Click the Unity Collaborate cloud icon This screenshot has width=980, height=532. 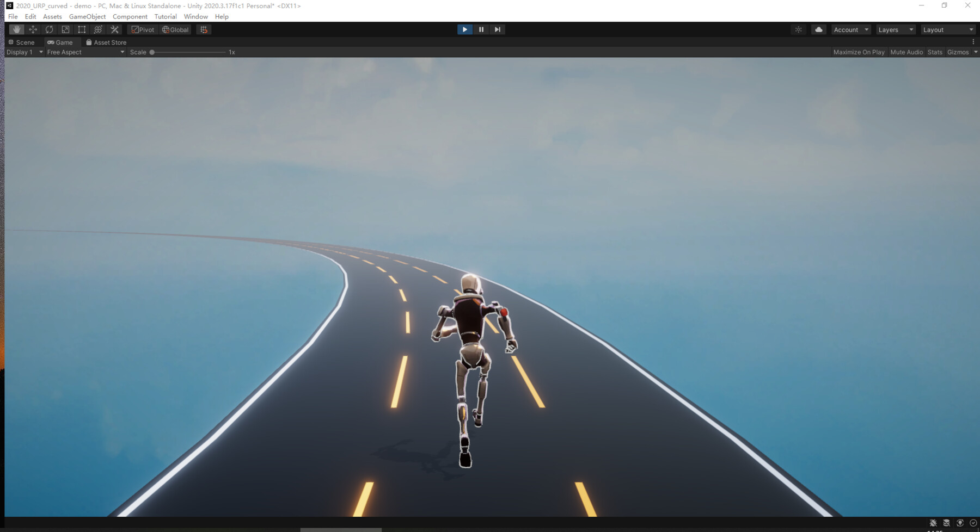coord(819,29)
